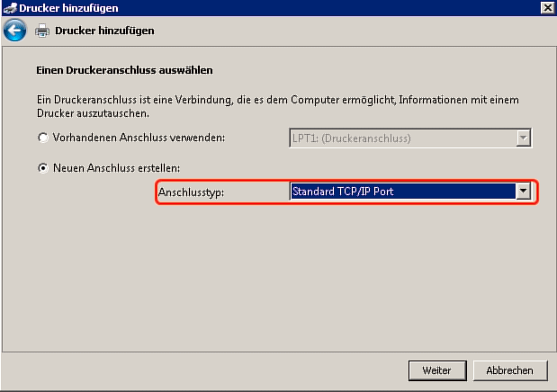Go back with the blue arrow button
This screenshot has width=557, height=392.
pos(15,31)
